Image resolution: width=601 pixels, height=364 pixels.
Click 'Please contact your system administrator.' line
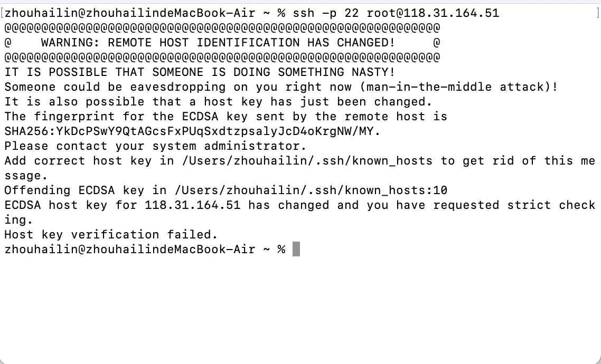tap(156, 146)
